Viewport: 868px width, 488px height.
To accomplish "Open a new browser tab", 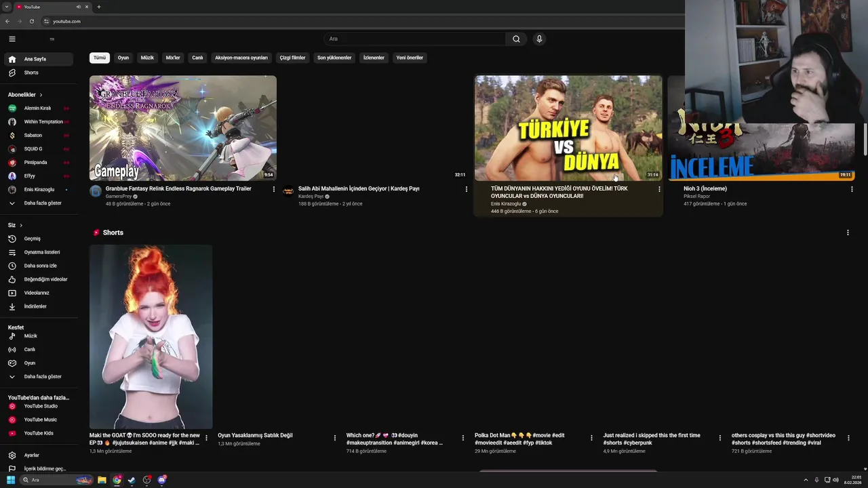I will tap(99, 7).
